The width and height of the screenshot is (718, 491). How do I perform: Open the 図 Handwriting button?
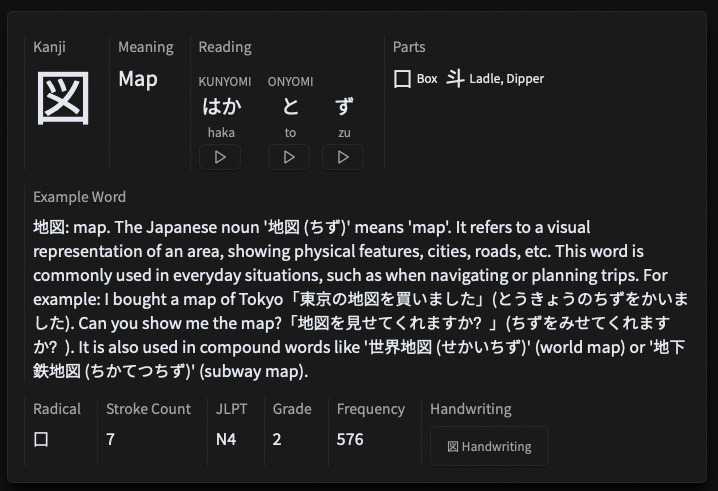point(489,446)
